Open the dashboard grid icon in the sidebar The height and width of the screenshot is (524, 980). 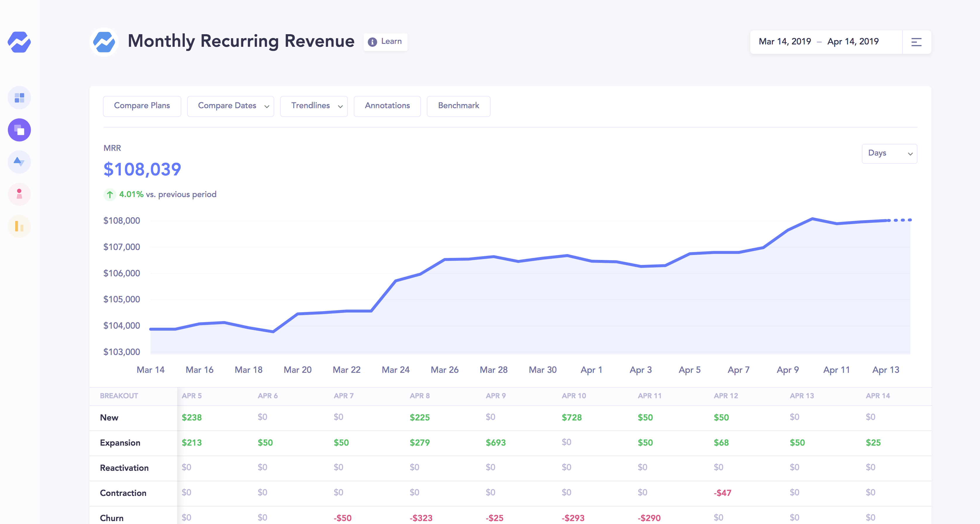pyautogui.click(x=19, y=98)
